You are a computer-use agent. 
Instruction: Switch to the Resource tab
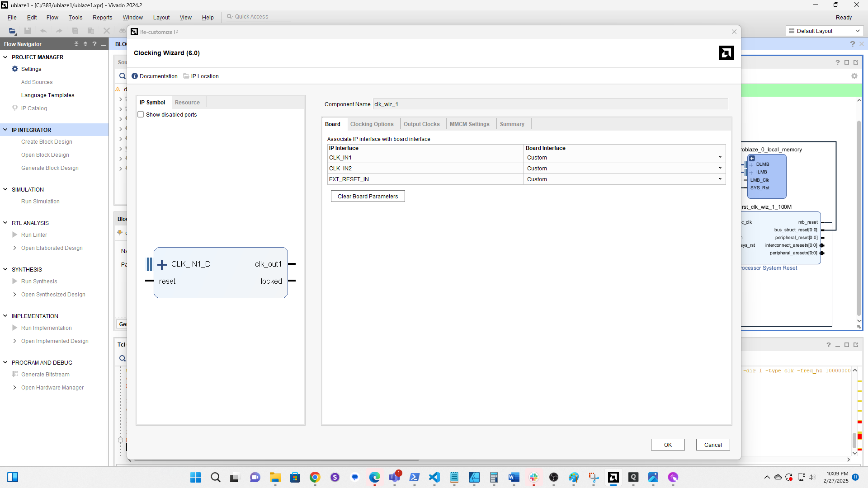point(187,102)
